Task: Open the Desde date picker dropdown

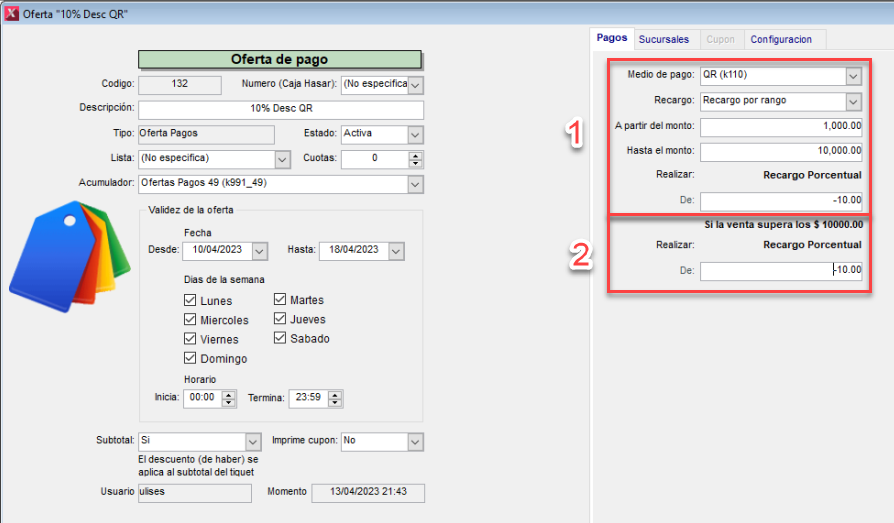Action: (x=260, y=251)
